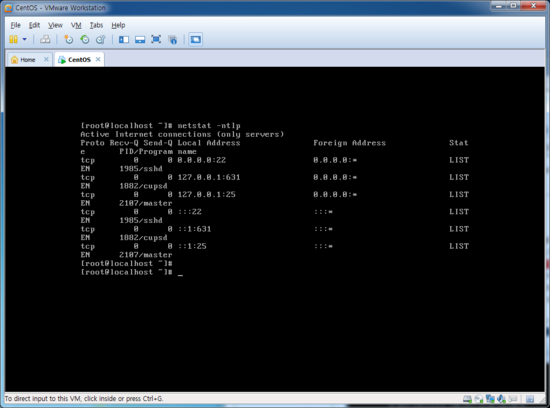Open the Edit menu
Image resolution: width=550 pixels, height=408 pixels.
34,25
